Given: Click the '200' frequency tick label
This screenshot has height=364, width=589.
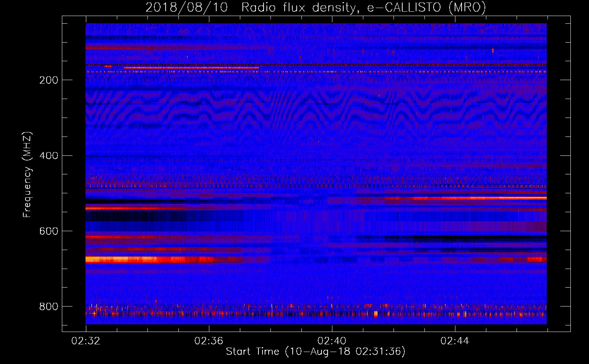Looking at the screenshot, I should coord(49,80).
